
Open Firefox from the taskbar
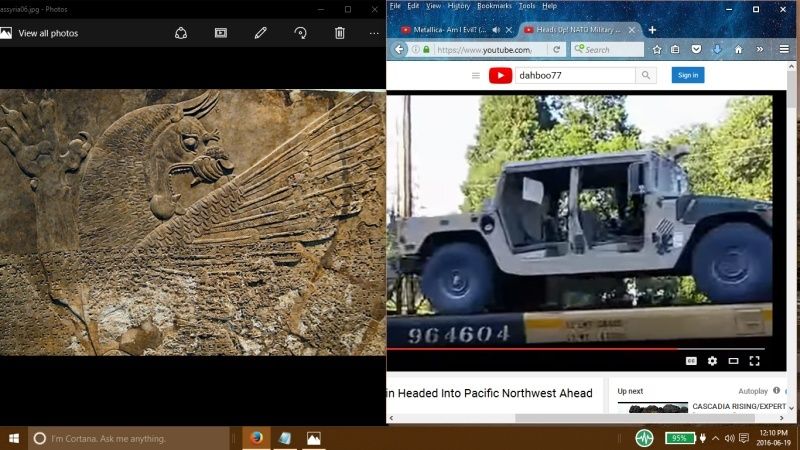coord(256,438)
